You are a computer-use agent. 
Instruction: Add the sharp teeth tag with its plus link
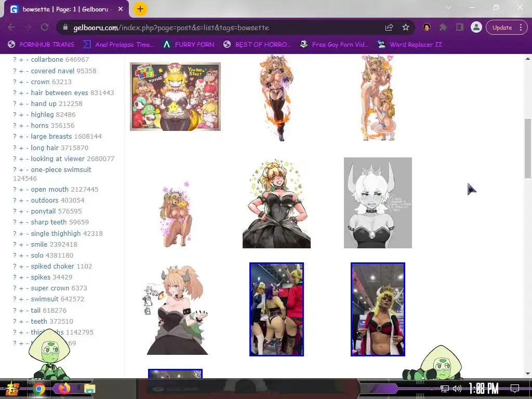pyautogui.click(x=21, y=222)
